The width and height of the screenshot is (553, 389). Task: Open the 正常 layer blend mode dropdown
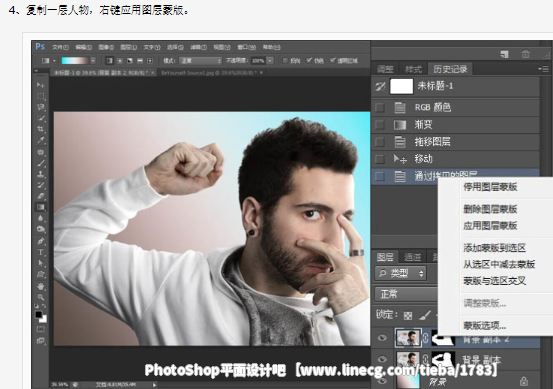(406, 294)
